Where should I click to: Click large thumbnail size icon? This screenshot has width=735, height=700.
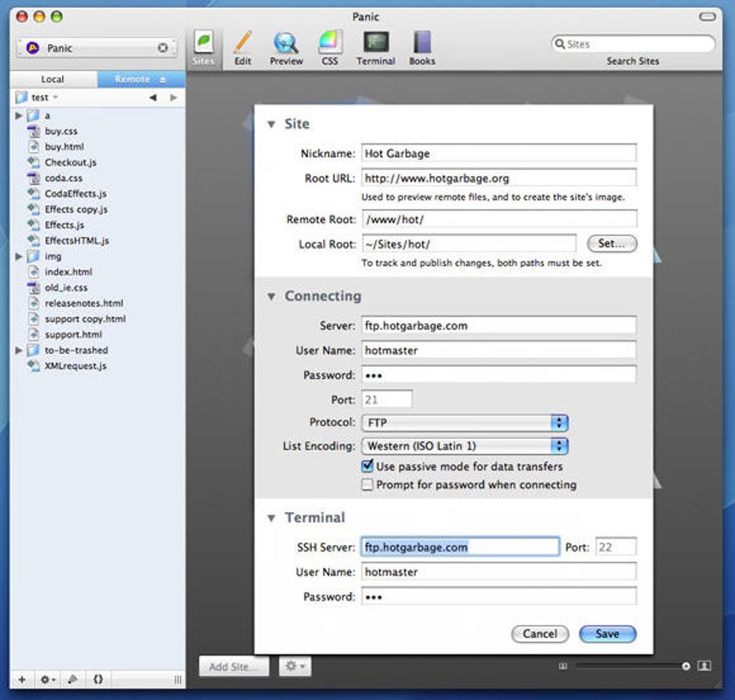[704, 666]
